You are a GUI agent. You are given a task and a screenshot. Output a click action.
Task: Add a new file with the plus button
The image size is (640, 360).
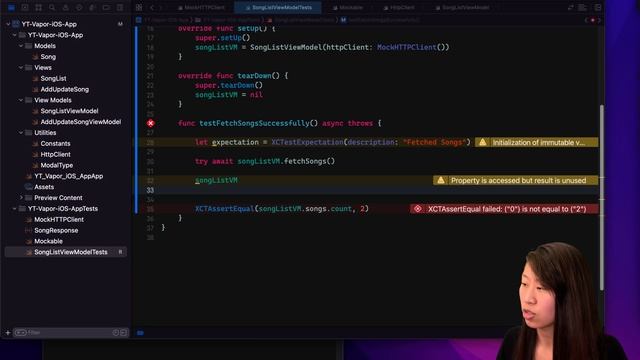(7, 333)
